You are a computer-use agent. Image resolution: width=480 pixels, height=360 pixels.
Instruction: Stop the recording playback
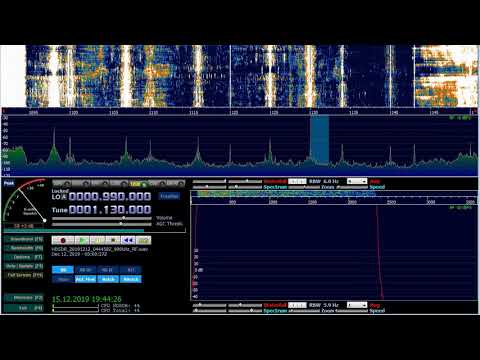point(113,240)
